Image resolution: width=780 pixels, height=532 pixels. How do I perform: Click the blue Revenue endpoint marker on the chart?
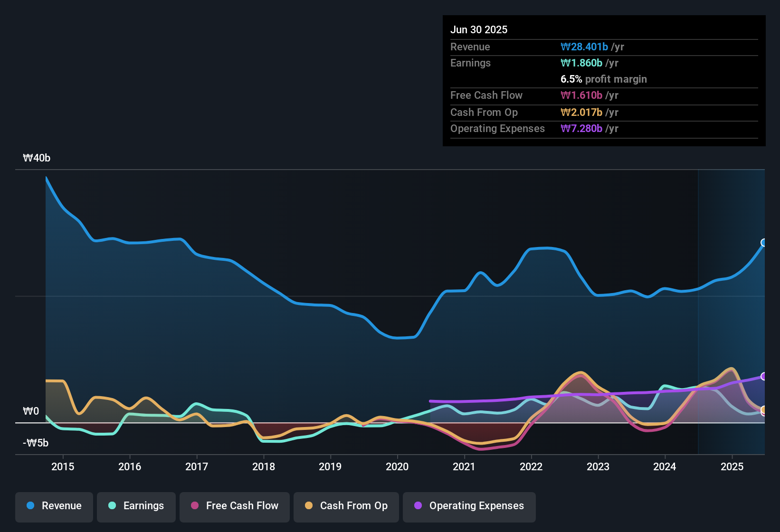(764, 243)
